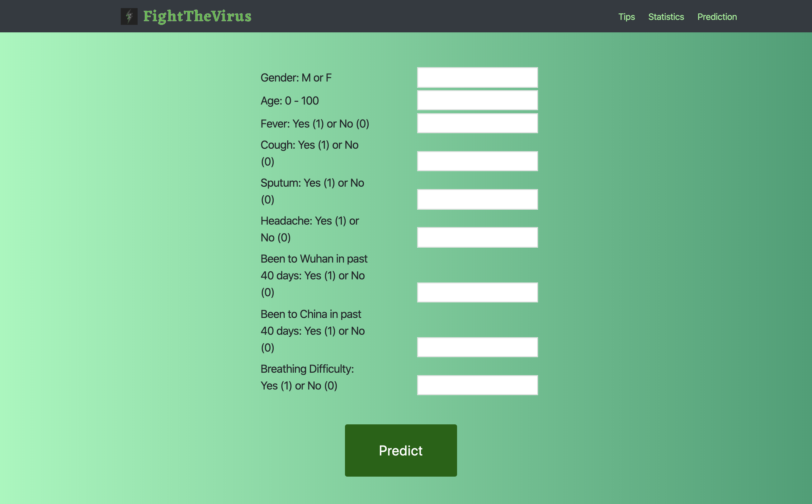The height and width of the screenshot is (504, 812).
Task: Click the Age input box
Action: 477,100
